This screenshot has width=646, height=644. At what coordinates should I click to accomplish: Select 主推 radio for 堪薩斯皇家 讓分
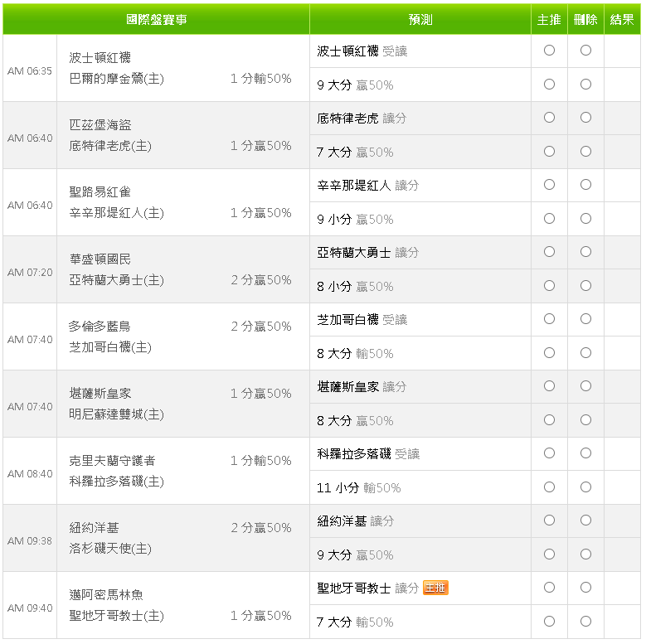pos(549,386)
